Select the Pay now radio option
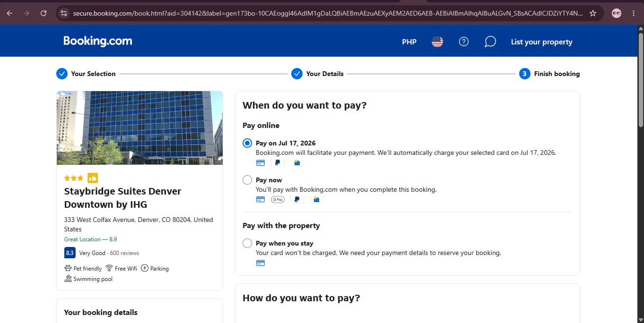The height and width of the screenshot is (323, 644). click(247, 180)
